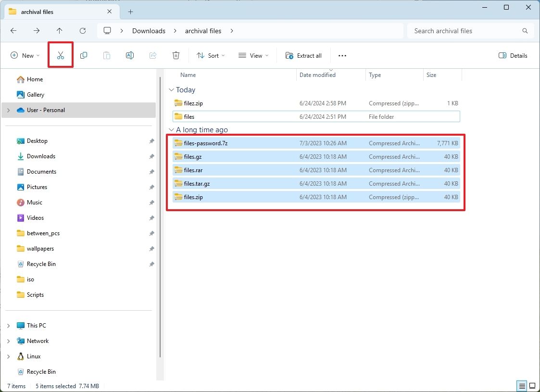Click the Share icon in the toolbar
The width and height of the screenshot is (540, 392).
[x=152, y=55]
